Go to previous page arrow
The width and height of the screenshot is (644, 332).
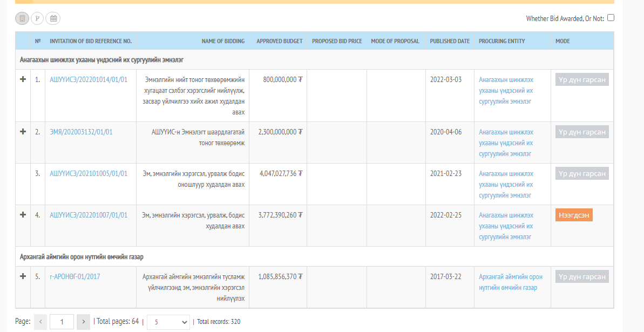coord(40,322)
